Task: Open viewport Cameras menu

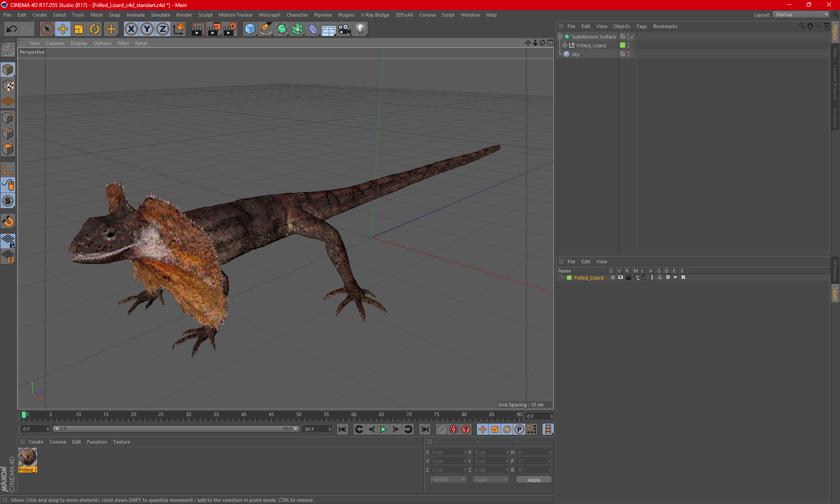Action: click(x=55, y=43)
